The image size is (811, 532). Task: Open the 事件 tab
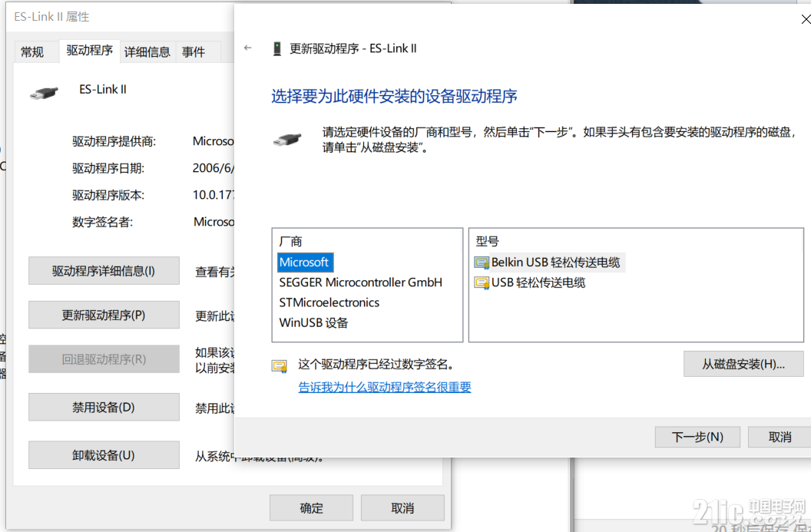[194, 51]
